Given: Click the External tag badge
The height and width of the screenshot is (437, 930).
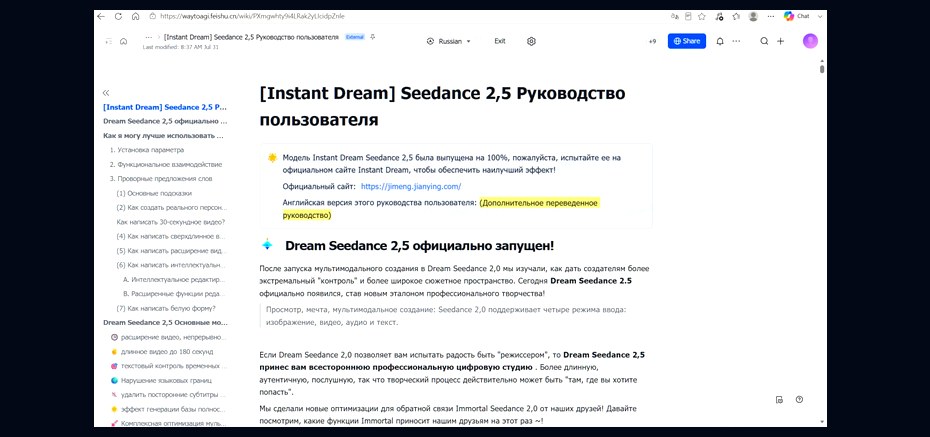Looking at the screenshot, I should (355, 37).
